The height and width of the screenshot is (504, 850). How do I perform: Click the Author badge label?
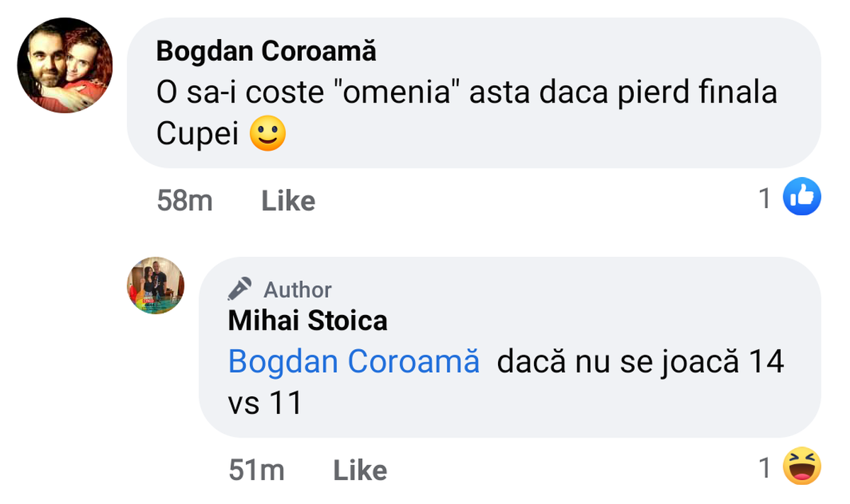point(298,289)
